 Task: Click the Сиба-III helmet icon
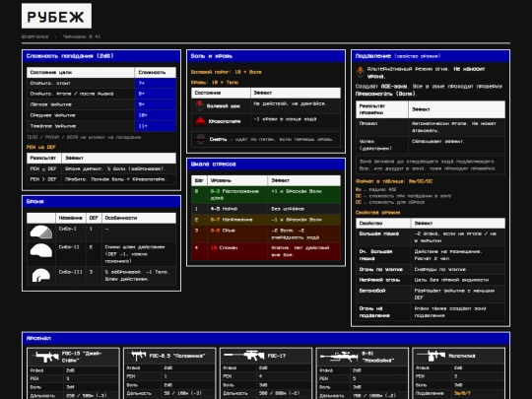click(x=41, y=275)
